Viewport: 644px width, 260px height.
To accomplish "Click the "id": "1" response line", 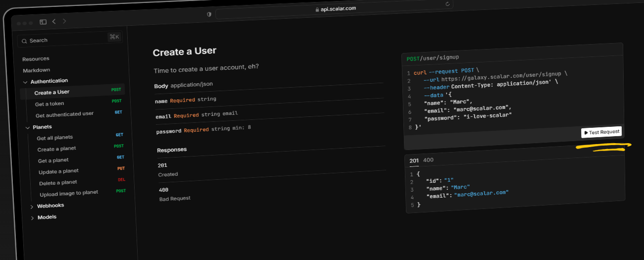I will [x=440, y=180].
